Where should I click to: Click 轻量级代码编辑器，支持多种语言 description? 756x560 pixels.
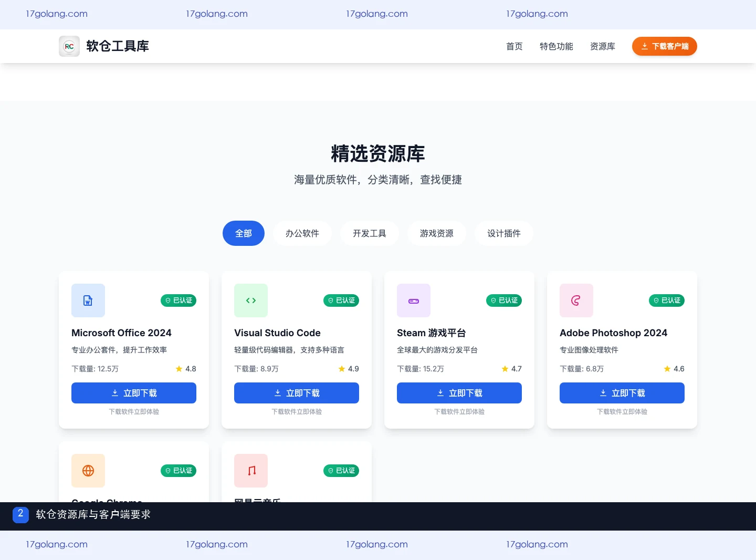coord(289,350)
